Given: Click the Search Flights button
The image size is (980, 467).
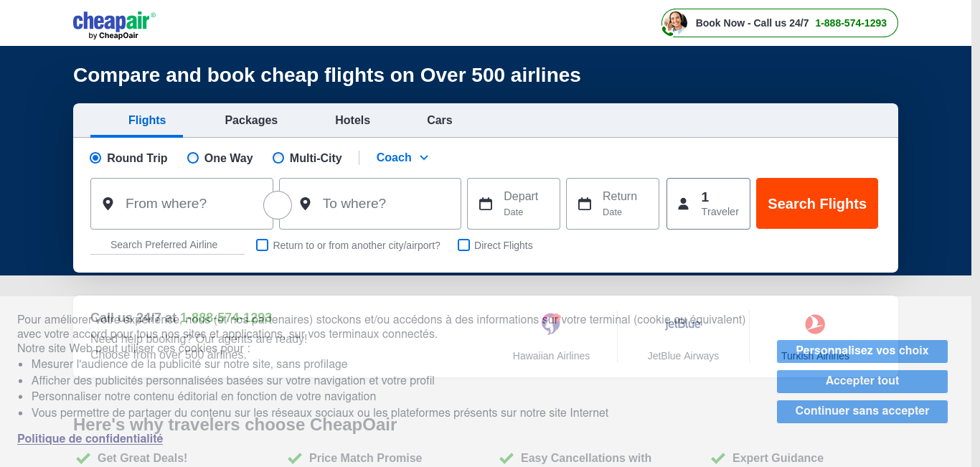Looking at the screenshot, I should (817, 204).
